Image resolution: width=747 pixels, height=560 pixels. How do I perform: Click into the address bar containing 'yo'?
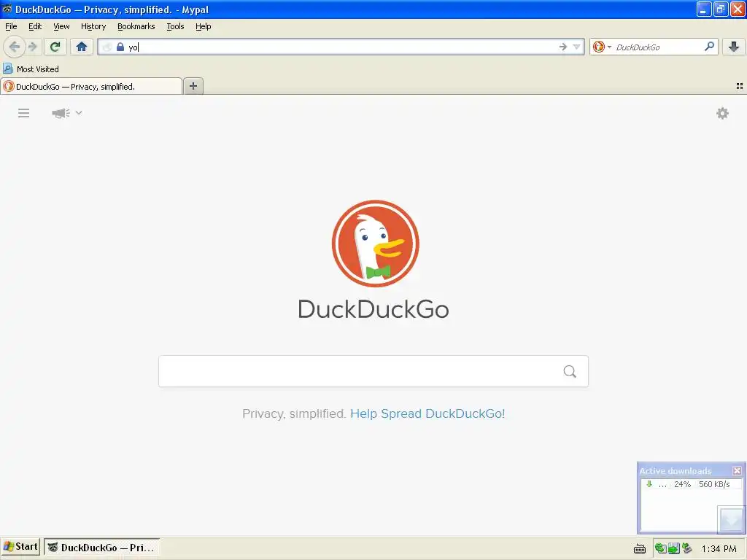click(341, 47)
